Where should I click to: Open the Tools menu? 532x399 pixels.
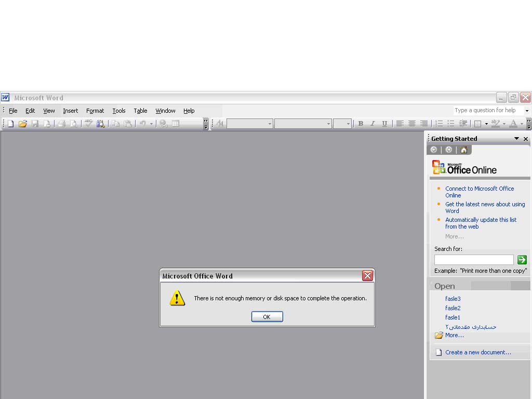click(119, 111)
